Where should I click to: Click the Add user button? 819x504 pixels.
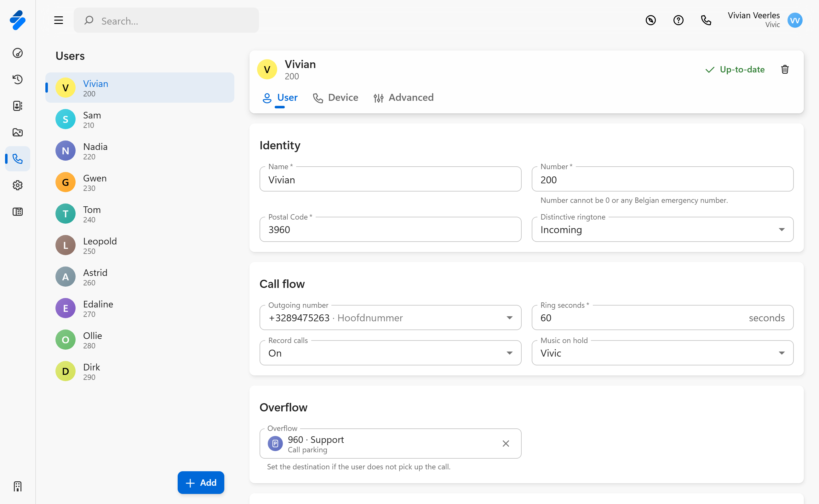coord(201,482)
